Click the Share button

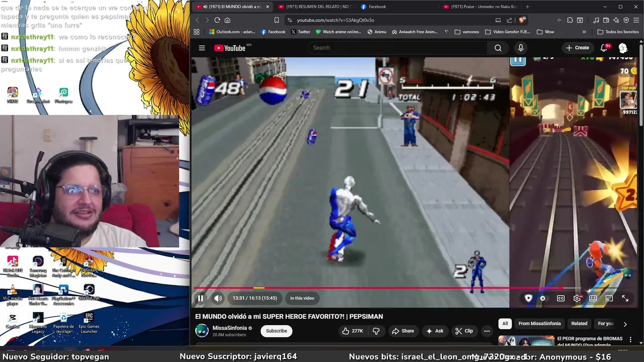403,331
